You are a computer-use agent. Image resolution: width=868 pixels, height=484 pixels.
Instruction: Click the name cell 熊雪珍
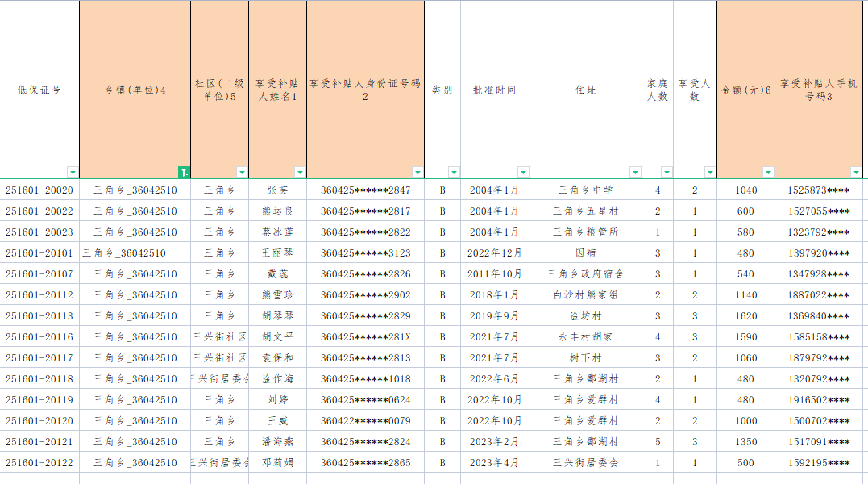pos(277,295)
